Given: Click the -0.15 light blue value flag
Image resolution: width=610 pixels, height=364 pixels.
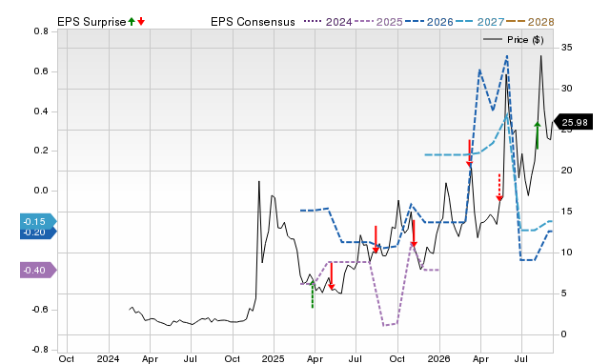Looking at the screenshot, I should pos(38,222).
